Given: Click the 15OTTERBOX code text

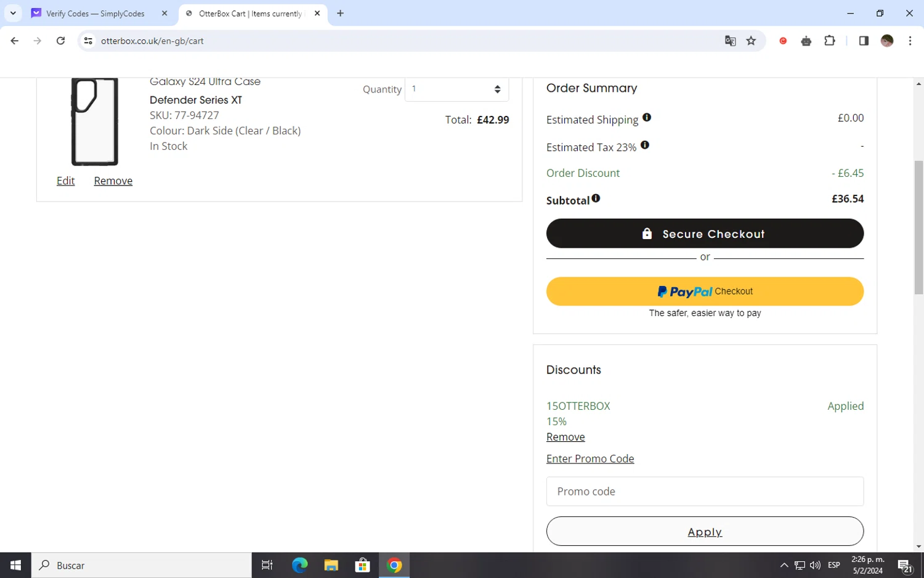Looking at the screenshot, I should pyautogui.click(x=578, y=406).
